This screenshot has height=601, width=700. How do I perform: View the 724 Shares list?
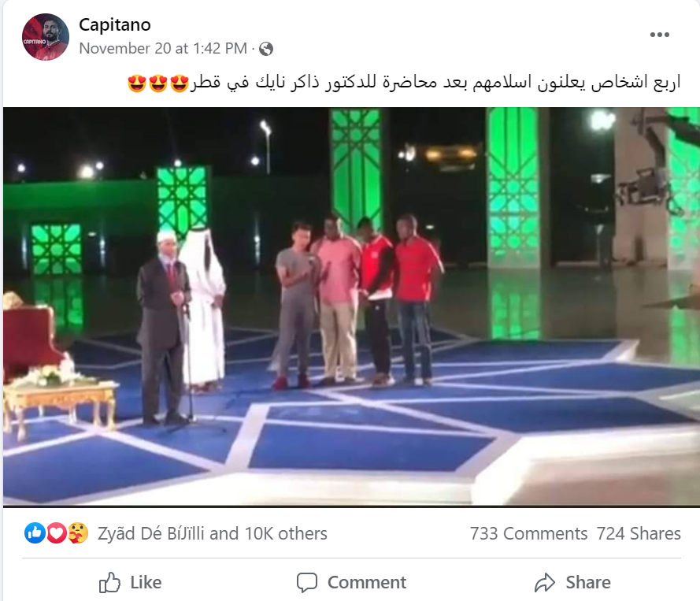(639, 533)
